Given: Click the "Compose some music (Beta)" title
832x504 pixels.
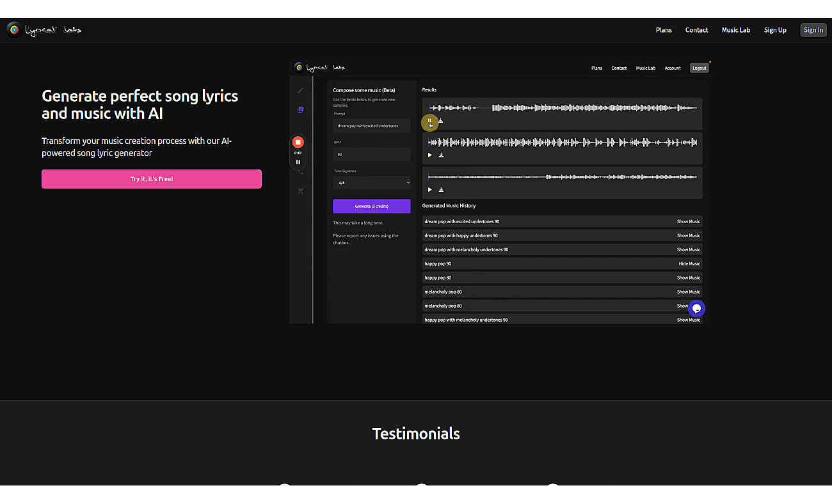Looking at the screenshot, I should (x=364, y=90).
